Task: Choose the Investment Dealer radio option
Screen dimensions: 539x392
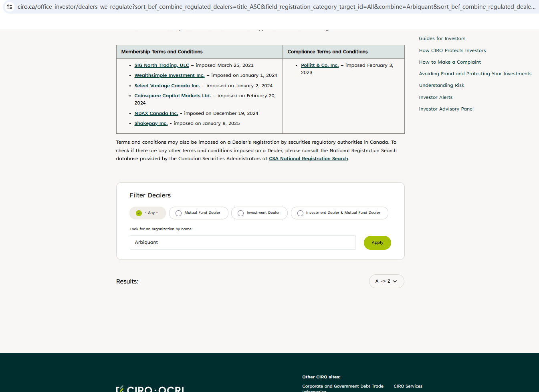Action: click(x=259, y=213)
